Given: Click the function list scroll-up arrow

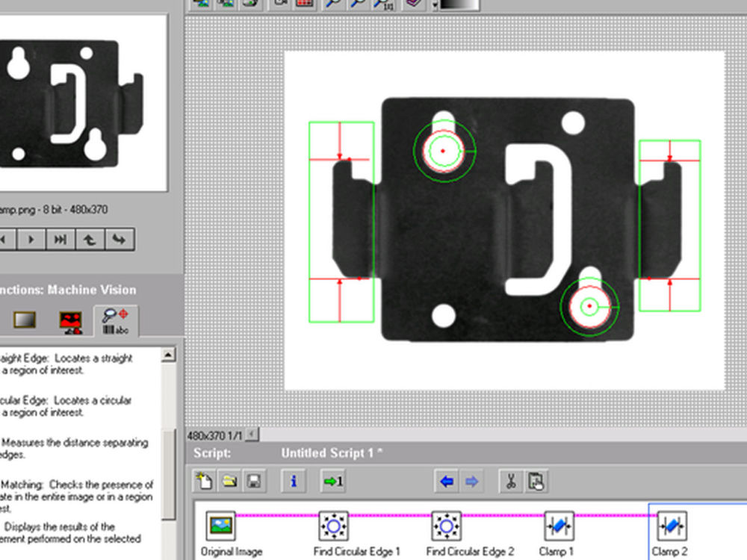Looking at the screenshot, I should point(168,355).
